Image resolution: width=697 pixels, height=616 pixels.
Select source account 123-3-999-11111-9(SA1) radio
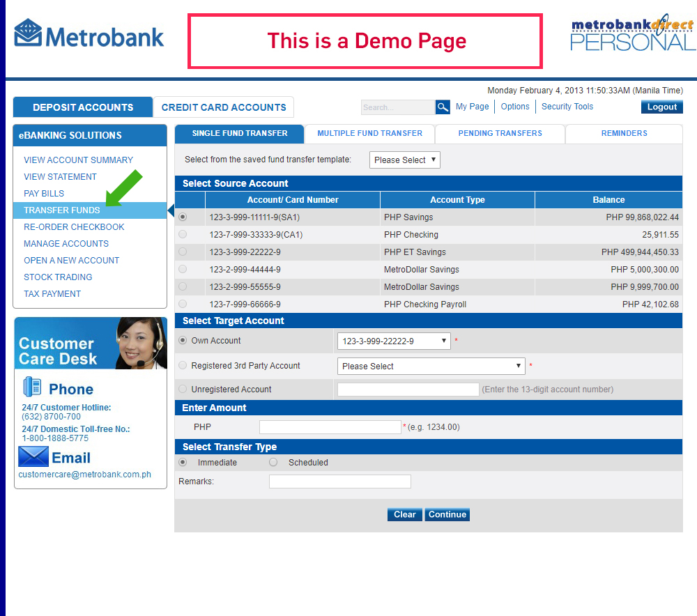tap(183, 217)
